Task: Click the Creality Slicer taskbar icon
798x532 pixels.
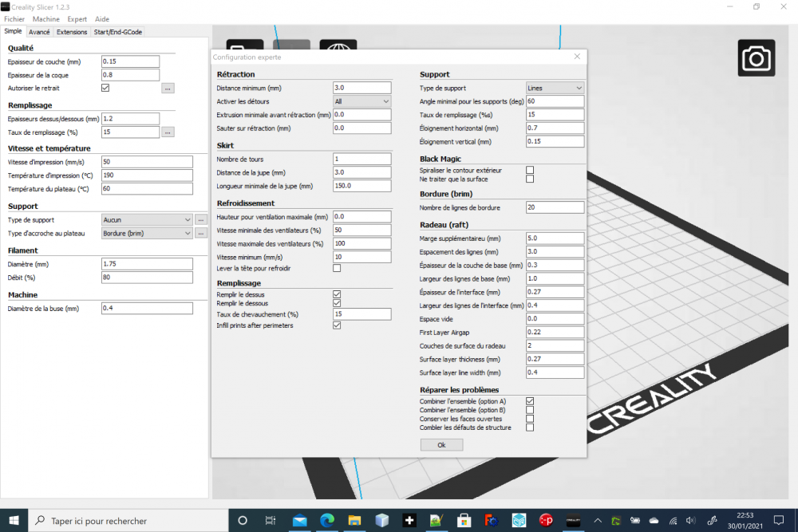Action: click(x=573, y=520)
